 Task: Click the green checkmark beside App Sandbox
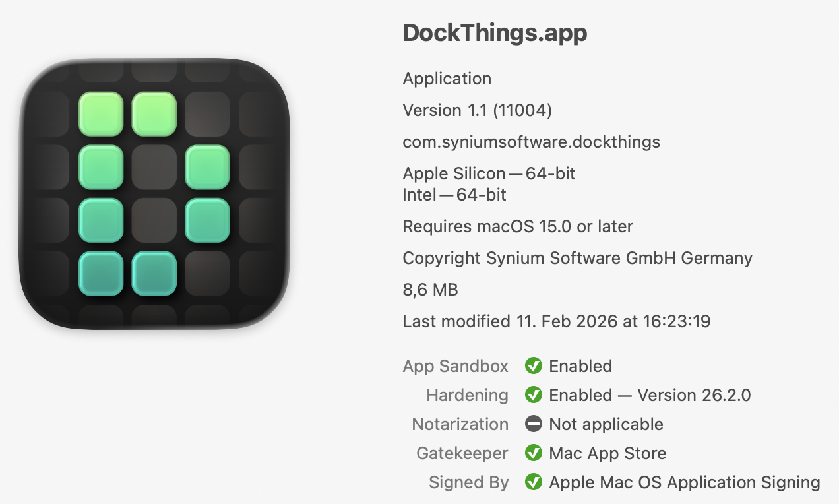tap(533, 366)
